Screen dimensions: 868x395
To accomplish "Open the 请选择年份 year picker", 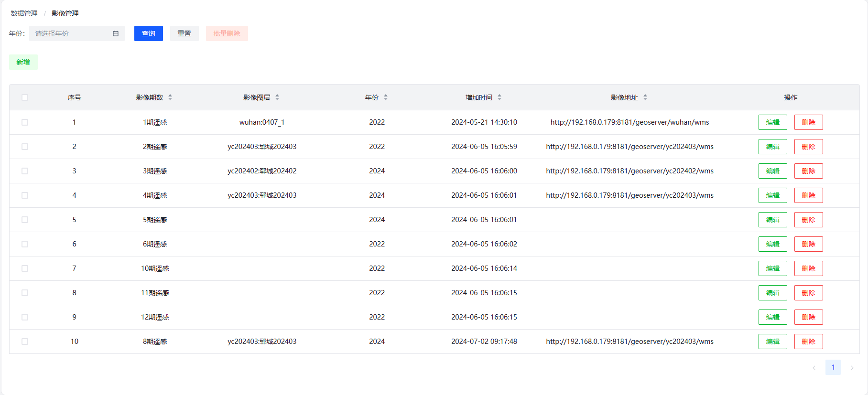I will [x=72, y=33].
